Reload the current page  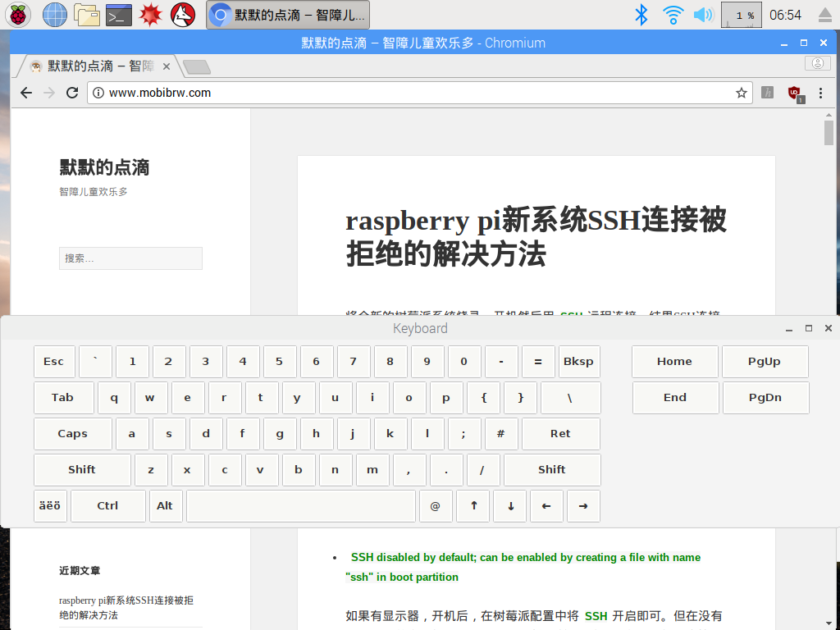[72, 93]
